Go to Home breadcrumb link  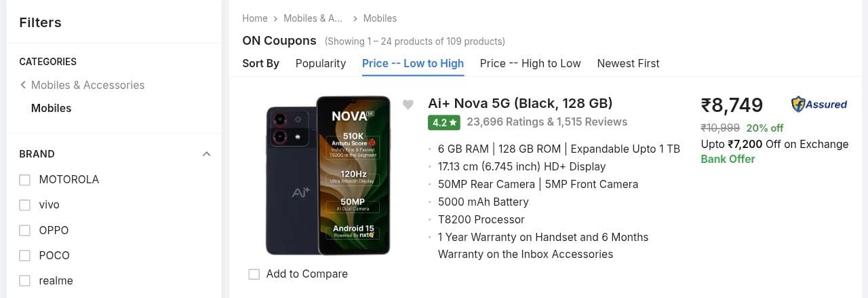click(255, 18)
